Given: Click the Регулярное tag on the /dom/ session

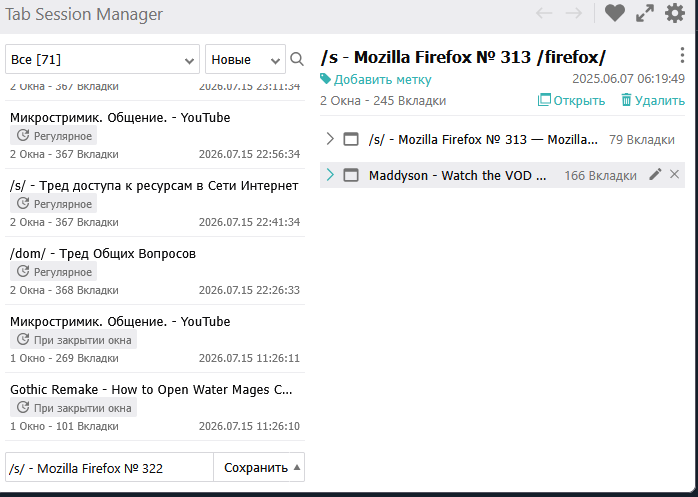Looking at the screenshot, I should 53,272.
